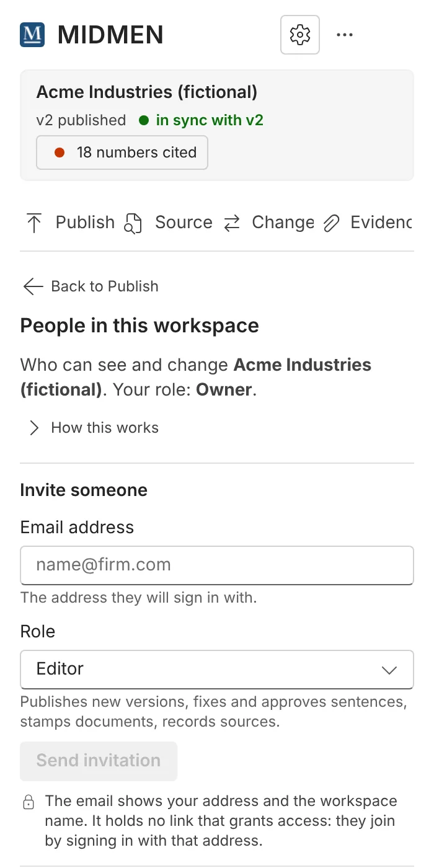Click the People in this workspace heading
This screenshot has height=868, width=434.
139,325
